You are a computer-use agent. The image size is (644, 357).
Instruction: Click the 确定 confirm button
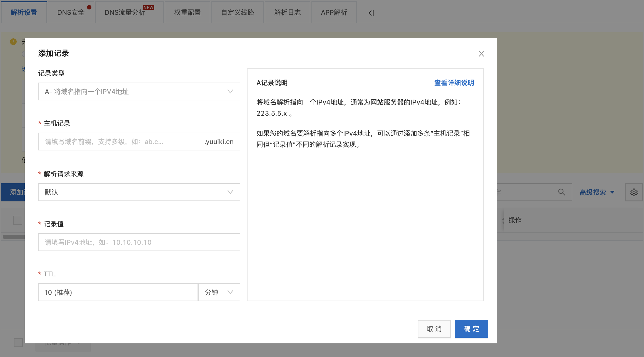coord(471,329)
